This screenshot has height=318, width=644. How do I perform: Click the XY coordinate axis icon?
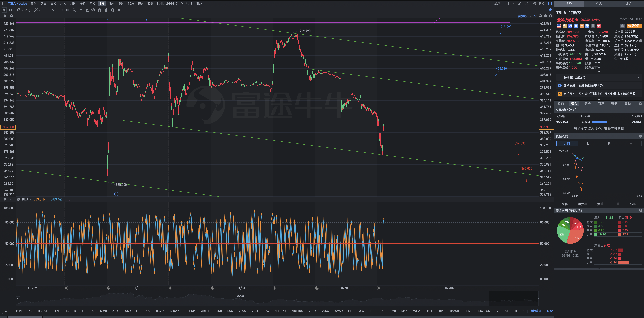pos(535,16)
